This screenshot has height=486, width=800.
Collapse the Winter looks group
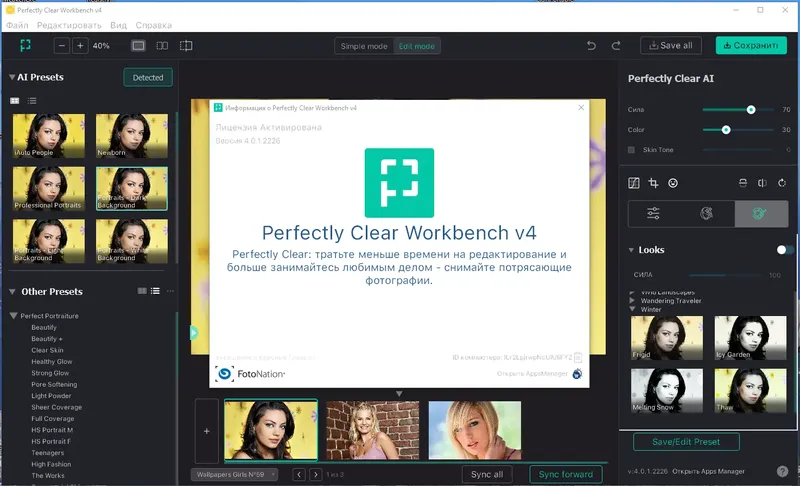pos(632,309)
